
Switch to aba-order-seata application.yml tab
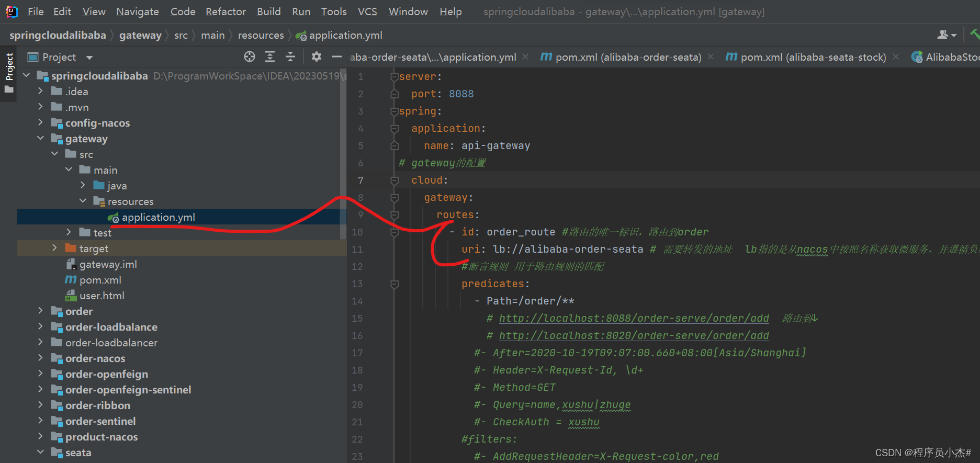(x=433, y=57)
